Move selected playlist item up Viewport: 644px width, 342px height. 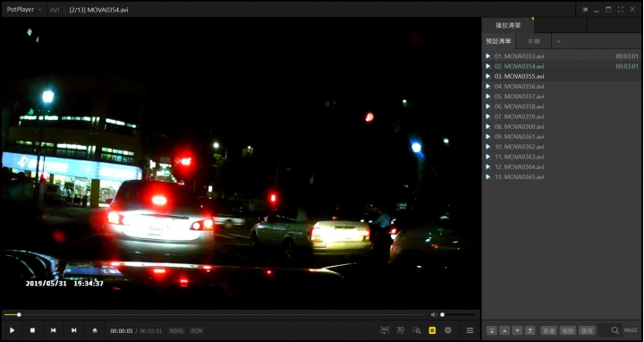click(504, 330)
